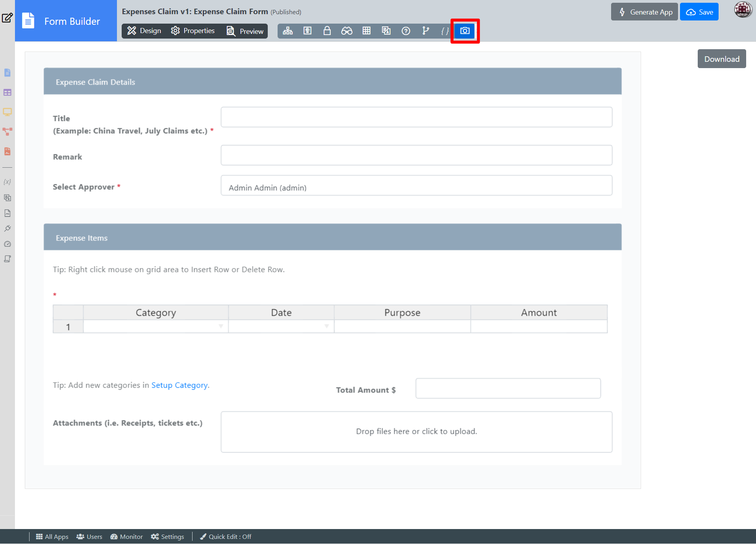Open the hierarchy tree icon in toolbar
756x544 pixels.
click(287, 31)
